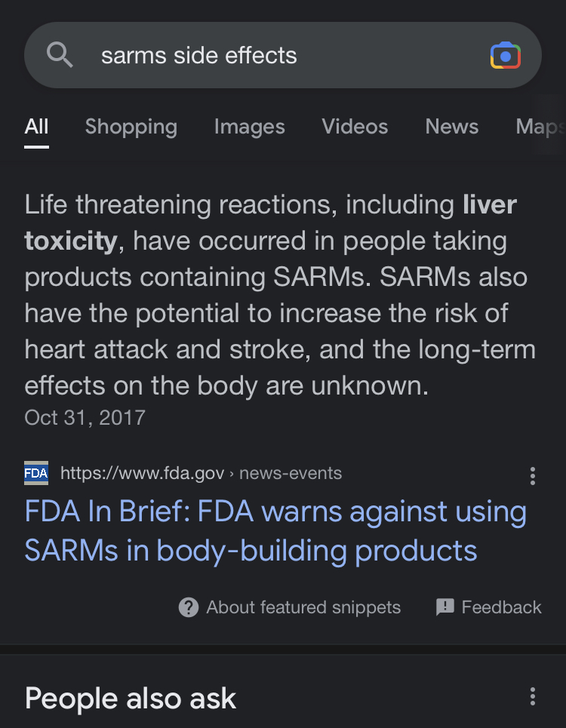This screenshot has width=566, height=728.
Task: Open the Maps tab
Action: point(540,127)
